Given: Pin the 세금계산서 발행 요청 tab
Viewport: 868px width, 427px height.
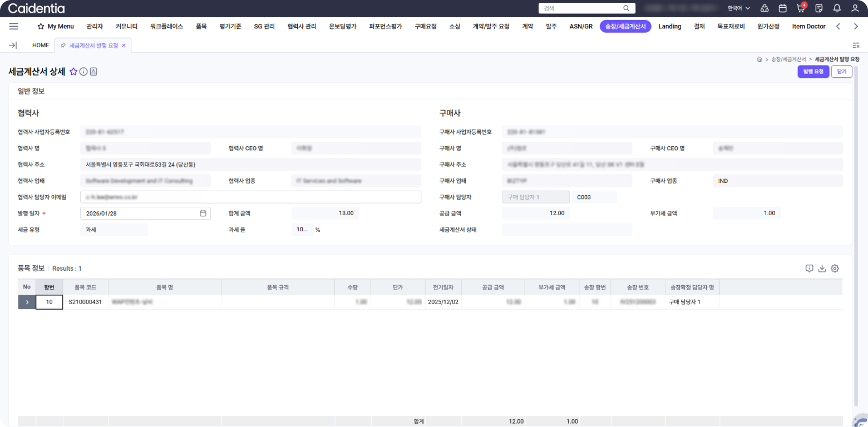Looking at the screenshot, I should pyautogui.click(x=63, y=46).
